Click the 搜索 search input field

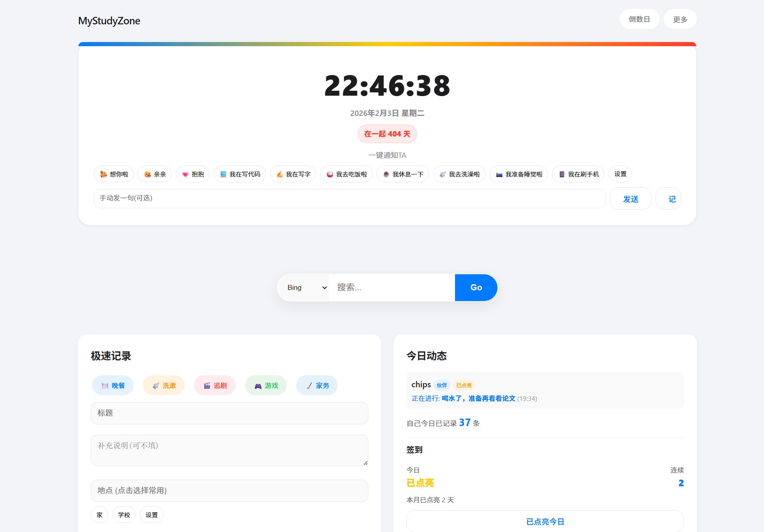391,287
